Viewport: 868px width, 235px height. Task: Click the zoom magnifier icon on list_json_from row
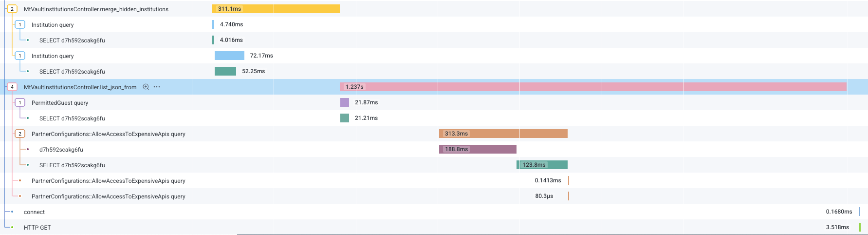pyautogui.click(x=146, y=87)
